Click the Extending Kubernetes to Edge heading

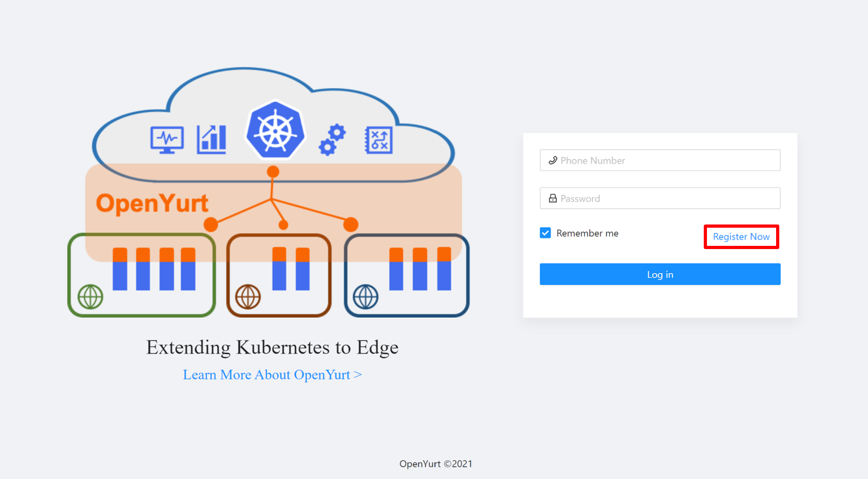click(x=272, y=347)
